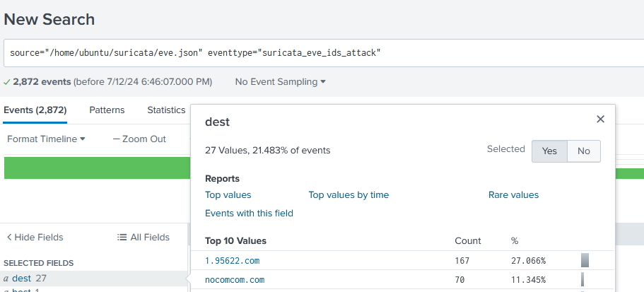Collapse the sidebar with Hide Fields
The height and width of the screenshot is (292, 644).
pos(35,238)
